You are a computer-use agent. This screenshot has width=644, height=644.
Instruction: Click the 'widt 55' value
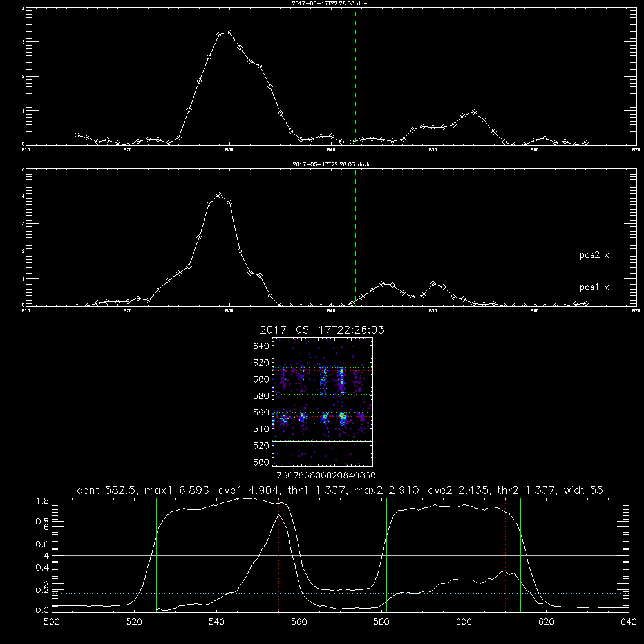583,490
